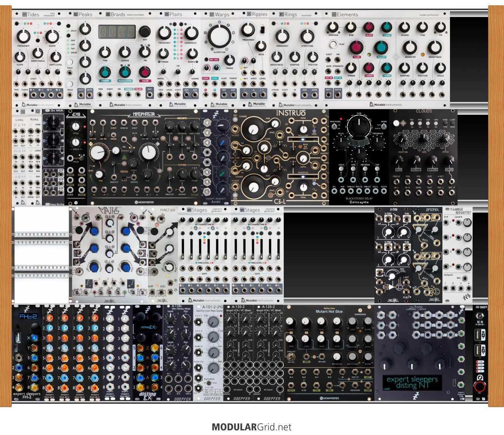504x435 pixels.
Task: Toggle the HOLD button on Black Stereo Delay
Action: [341, 170]
